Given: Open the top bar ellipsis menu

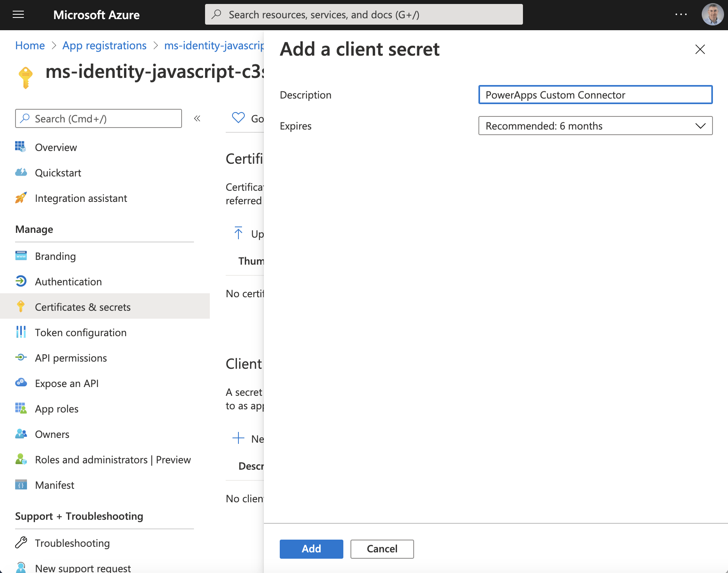Looking at the screenshot, I should [681, 15].
